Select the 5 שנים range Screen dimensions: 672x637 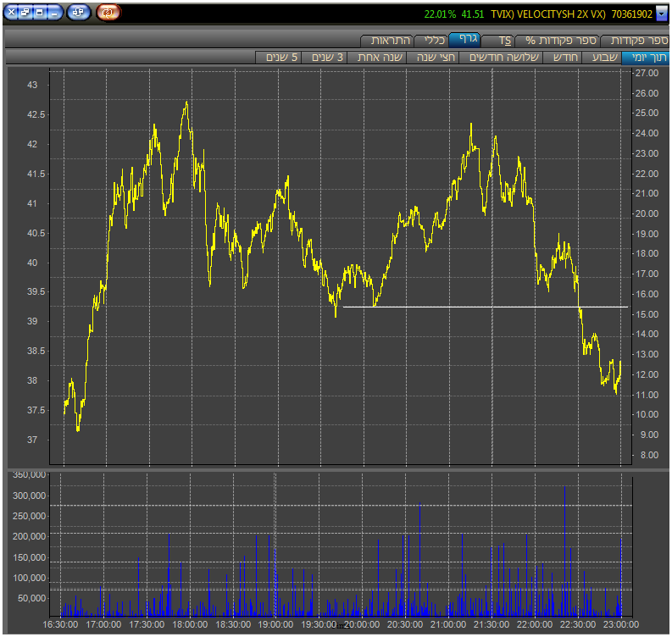pos(279,58)
